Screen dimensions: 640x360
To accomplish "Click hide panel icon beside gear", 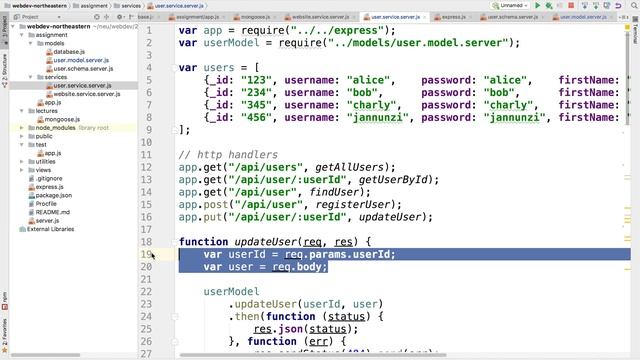I will pos(131,17).
